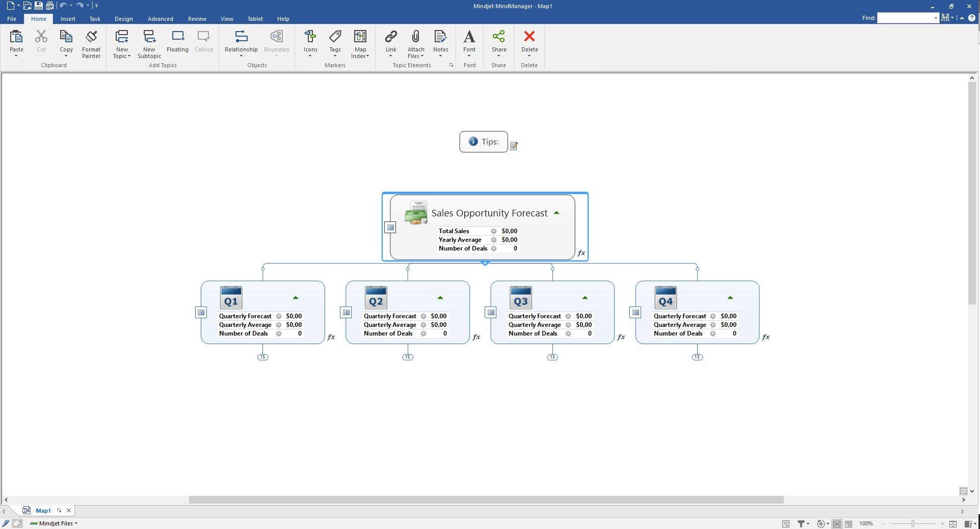The height and width of the screenshot is (529, 980).
Task: Open the New Topic dropdown arrow
Action: (129, 56)
